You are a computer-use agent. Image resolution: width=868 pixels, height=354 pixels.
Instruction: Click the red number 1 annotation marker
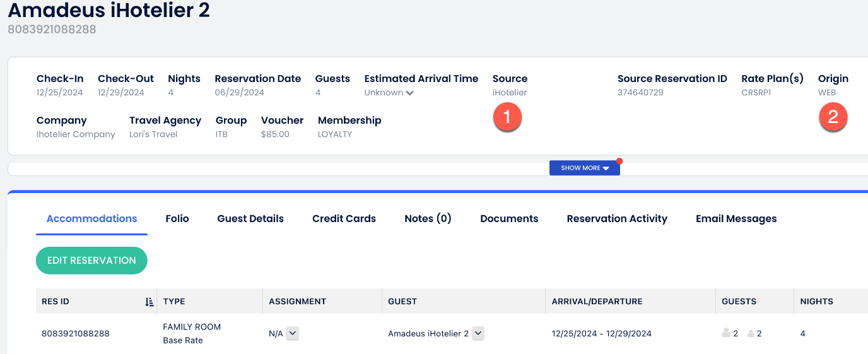pos(508,117)
